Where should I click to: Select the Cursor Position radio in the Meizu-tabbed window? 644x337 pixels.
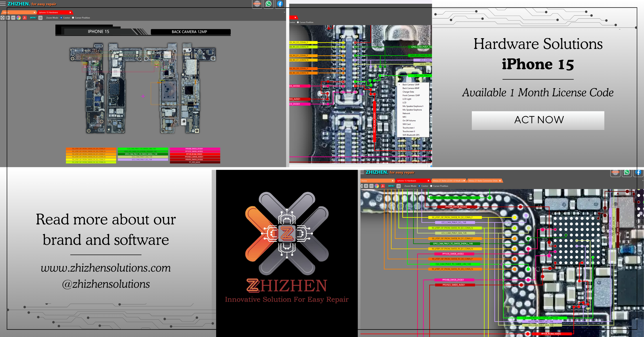431,186
